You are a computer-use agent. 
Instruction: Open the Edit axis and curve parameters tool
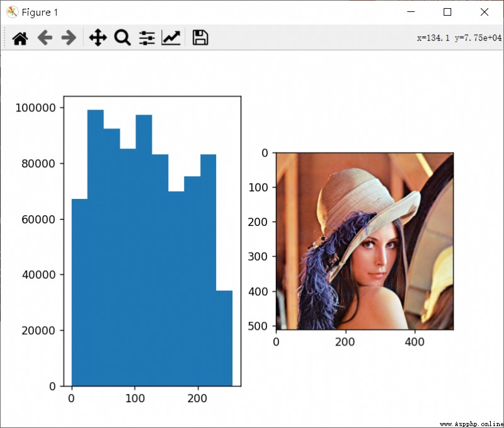pos(171,38)
